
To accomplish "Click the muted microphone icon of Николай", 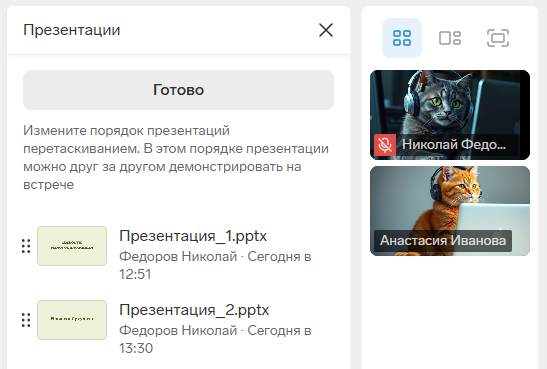I will pyautogui.click(x=385, y=145).
